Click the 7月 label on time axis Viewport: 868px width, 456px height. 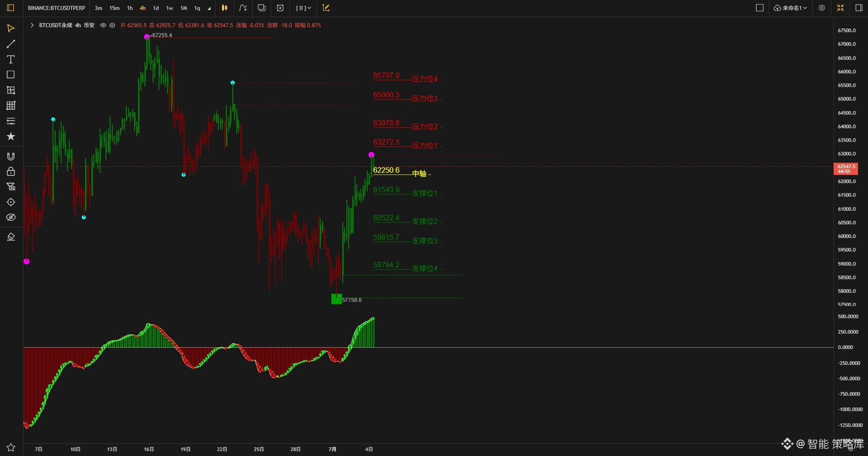click(332, 449)
